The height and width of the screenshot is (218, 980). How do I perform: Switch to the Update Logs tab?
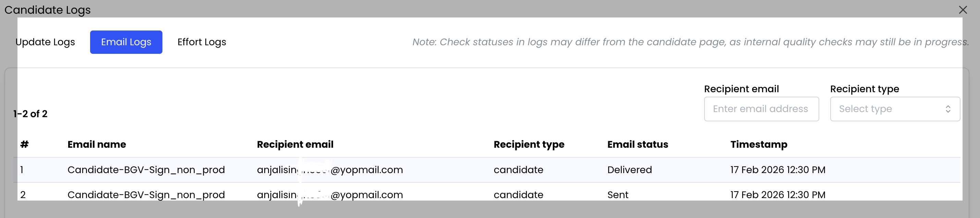coord(45,42)
